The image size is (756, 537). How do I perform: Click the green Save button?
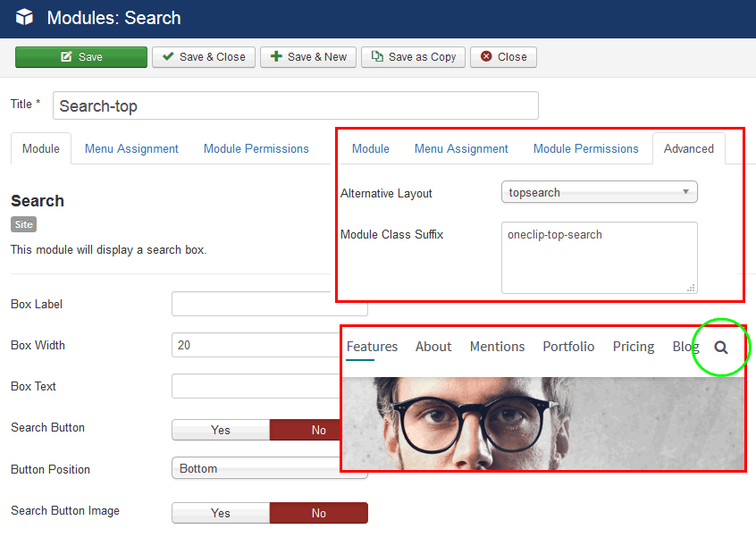(81, 57)
